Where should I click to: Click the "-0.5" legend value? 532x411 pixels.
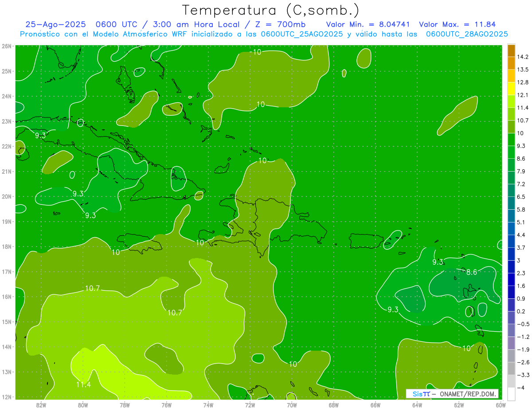pos(523,324)
